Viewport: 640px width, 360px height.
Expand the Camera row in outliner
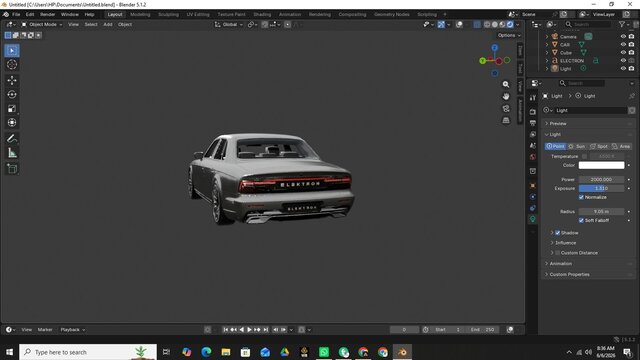547,37
